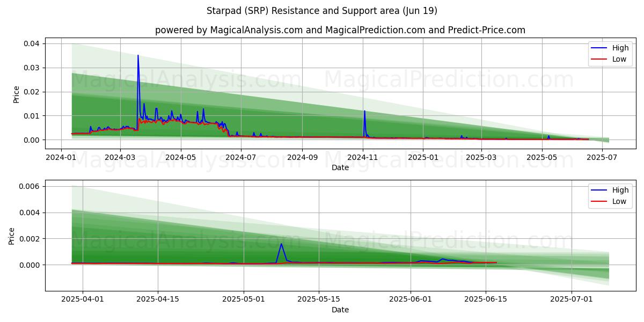Click the 2025-06-15 date tick label

[x=486, y=299]
